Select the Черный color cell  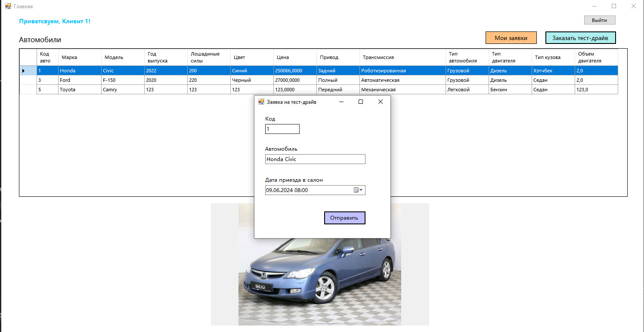point(252,80)
